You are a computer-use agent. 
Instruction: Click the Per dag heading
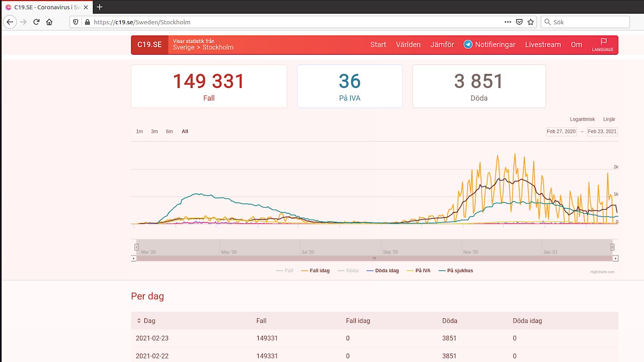coord(147,296)
